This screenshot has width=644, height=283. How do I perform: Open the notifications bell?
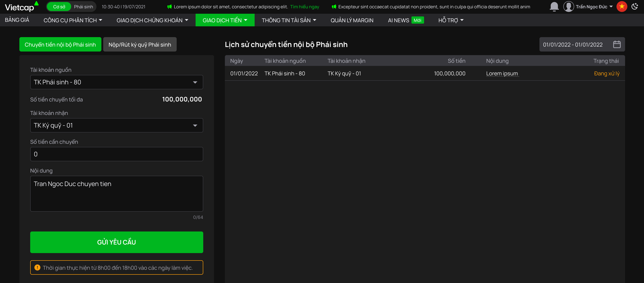pos(554,7)
